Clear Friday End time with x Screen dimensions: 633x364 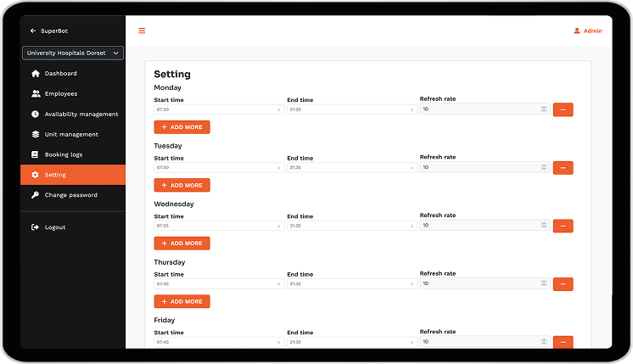click(x=412, y=342)
